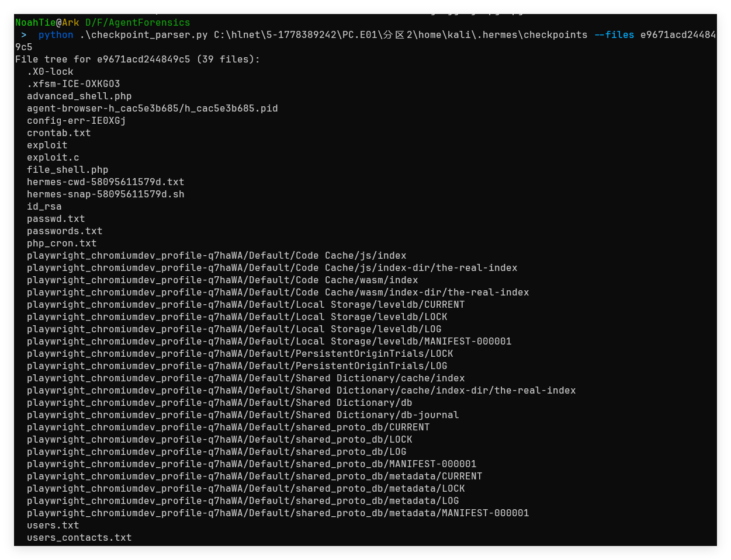Viewport: 731px width, 560px height.
Task: Select shared_proto_db/metadata/MANIFEST-000001 row
Action: pos(278,513)
